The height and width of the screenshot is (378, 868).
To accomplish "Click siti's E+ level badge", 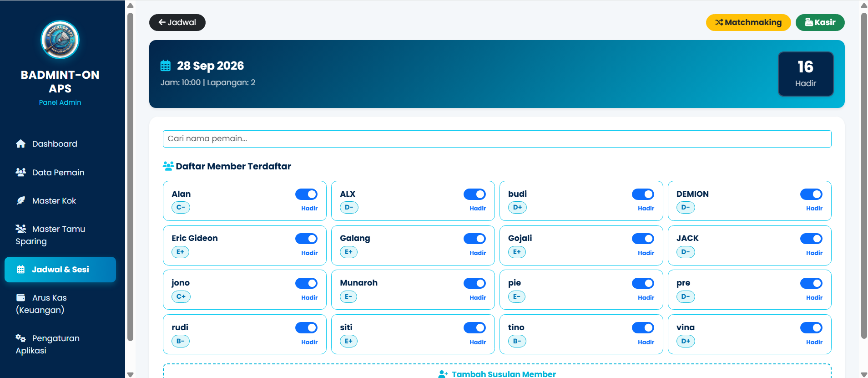I will pyautogui.click(x=348, y=341).
